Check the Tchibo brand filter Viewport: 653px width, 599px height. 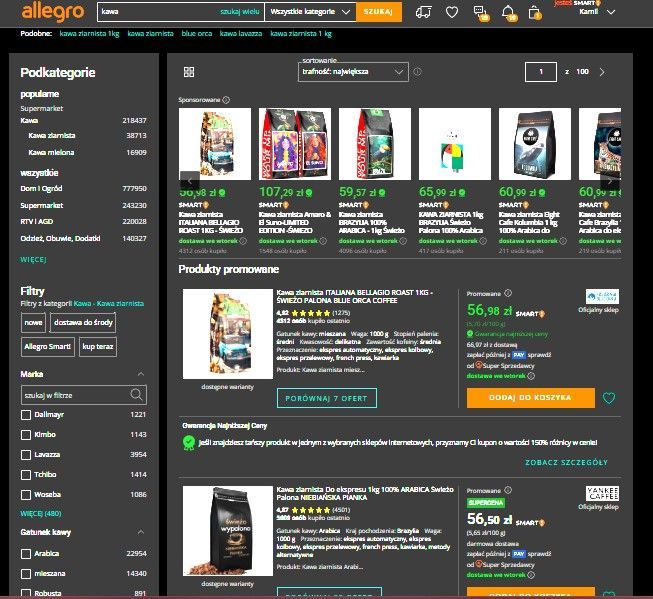[x=26, y=475]
